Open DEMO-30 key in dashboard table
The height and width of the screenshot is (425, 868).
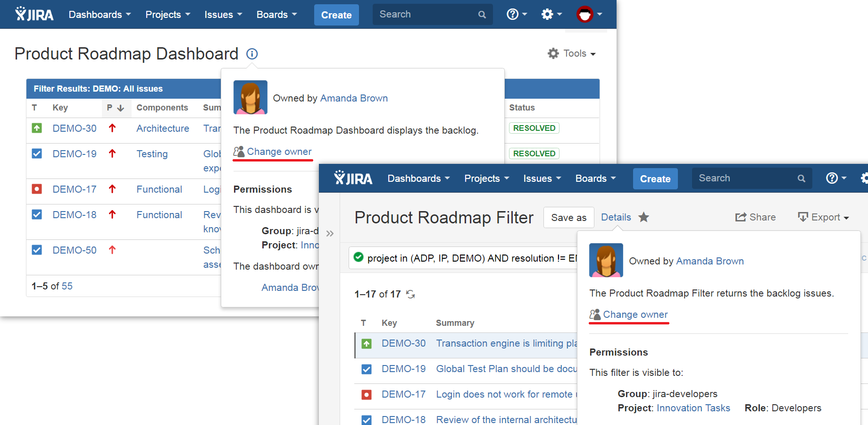[75, 128]
